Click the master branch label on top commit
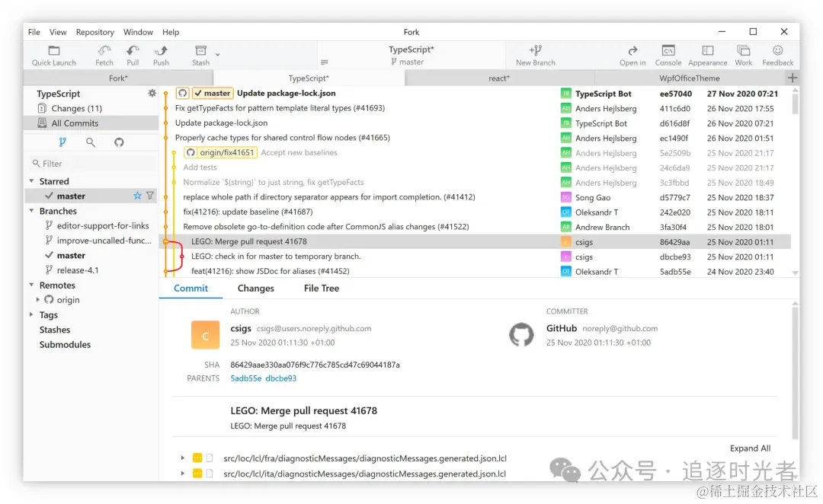 [213, 94]
